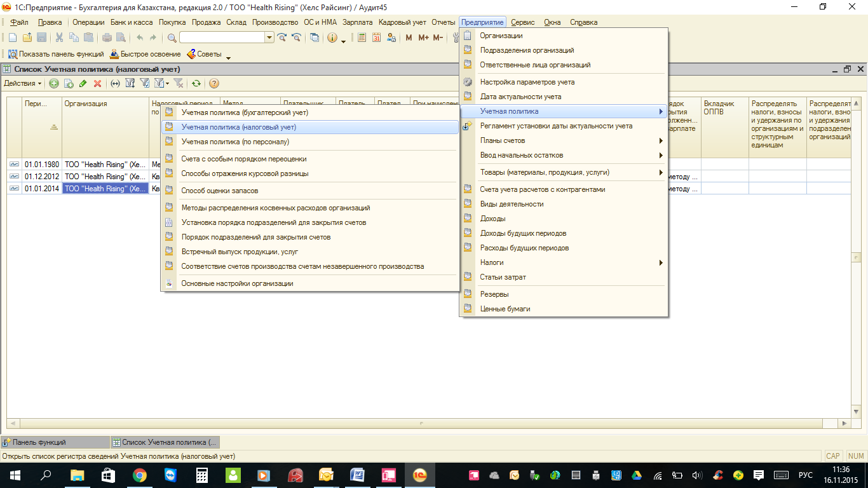Click the volume speaker tray icon
This screenshot has height=488, width=868.
pos(697,475)
